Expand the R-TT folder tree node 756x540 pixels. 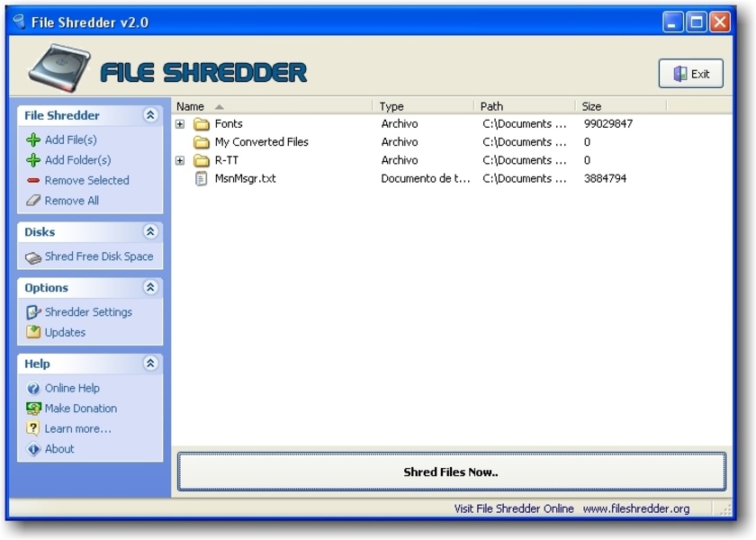tap(180, 160)
